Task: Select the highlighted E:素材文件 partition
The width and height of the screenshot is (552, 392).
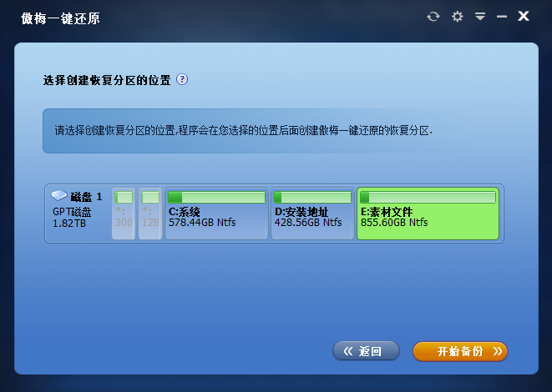Action: (427, 219)
